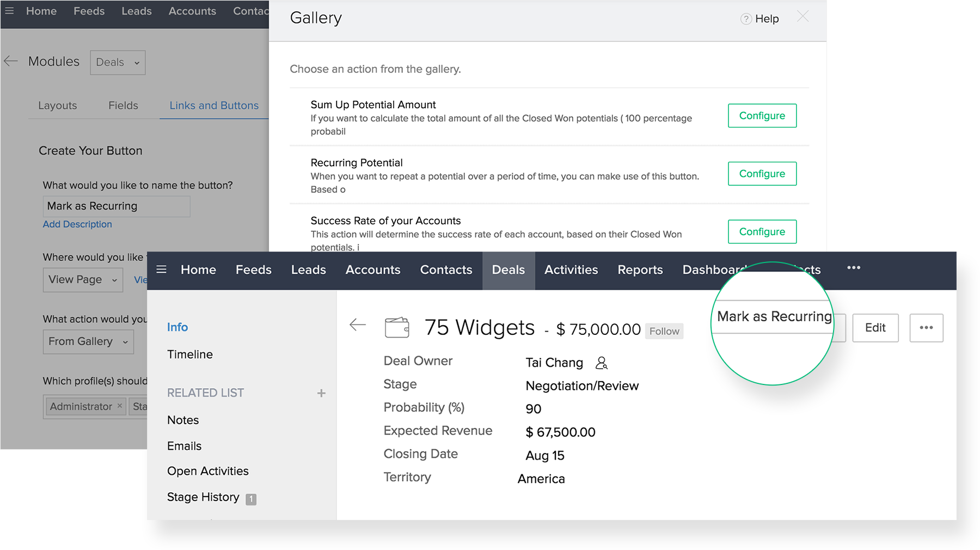
Task: Open the Activities tab in navigation
Action: point(571,270)
